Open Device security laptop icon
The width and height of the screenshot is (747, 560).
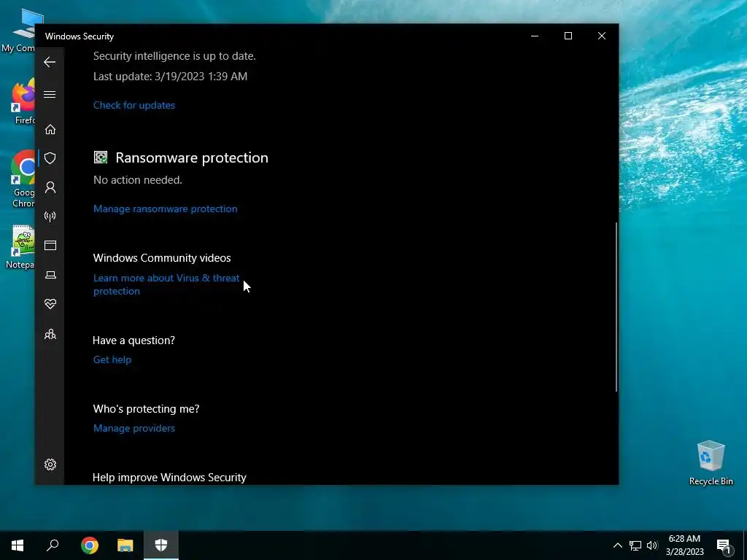(x=50, y=275)
